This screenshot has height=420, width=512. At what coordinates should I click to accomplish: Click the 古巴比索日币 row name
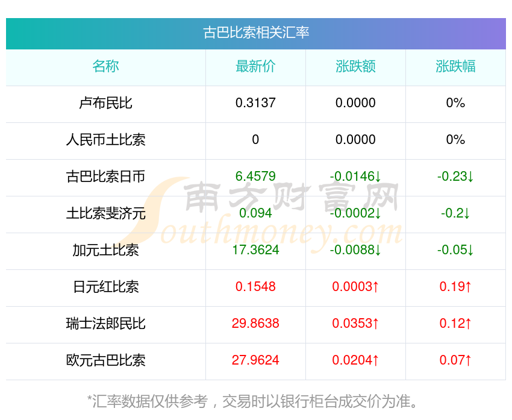pyautogui.click(x=105, y=177)
